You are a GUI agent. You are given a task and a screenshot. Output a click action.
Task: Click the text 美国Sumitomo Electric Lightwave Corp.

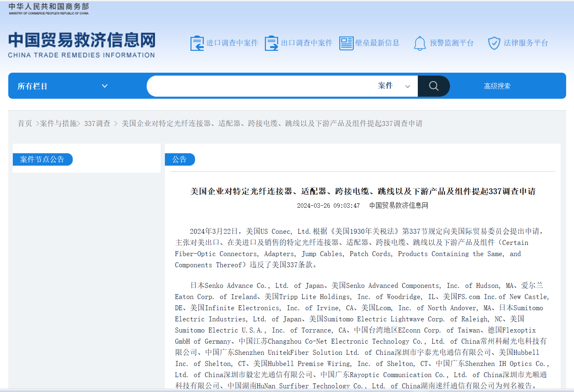[x=377, y=319]
